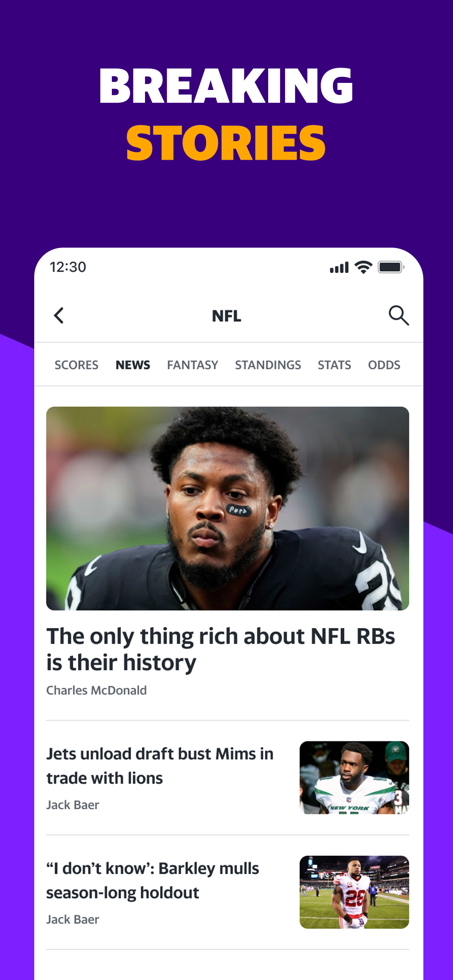
Task: Open 'Jets unload draft bust Mims' article
Action: [x=160, y=766]
